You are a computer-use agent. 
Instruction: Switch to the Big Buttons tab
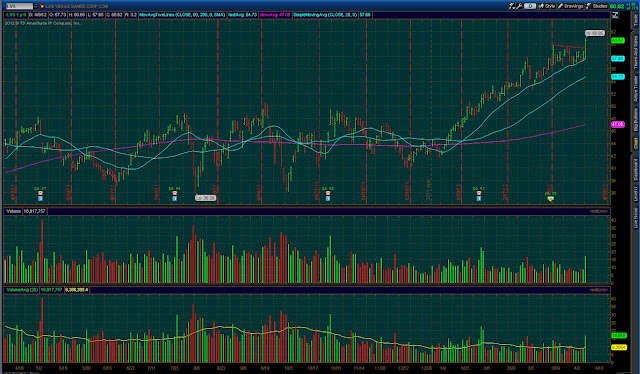coord(636,119)
